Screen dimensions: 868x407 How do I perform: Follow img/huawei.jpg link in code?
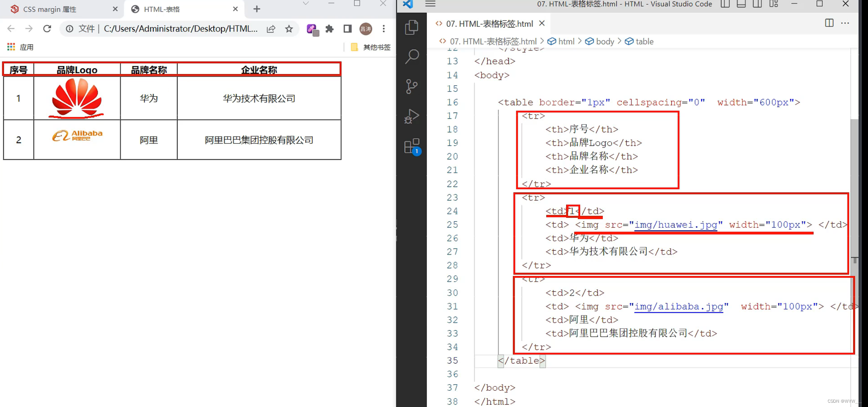click(x=676, y=225)
